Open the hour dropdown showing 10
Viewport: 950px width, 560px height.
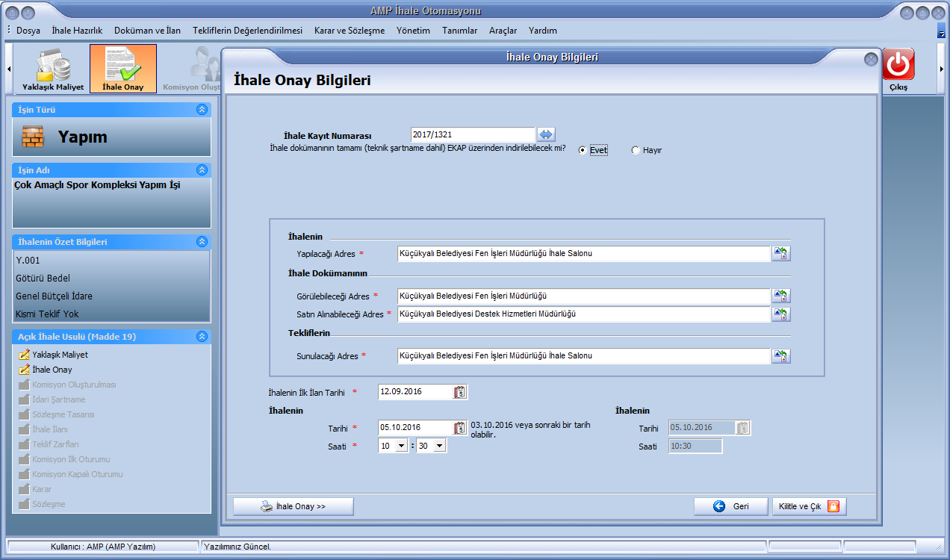401,446
